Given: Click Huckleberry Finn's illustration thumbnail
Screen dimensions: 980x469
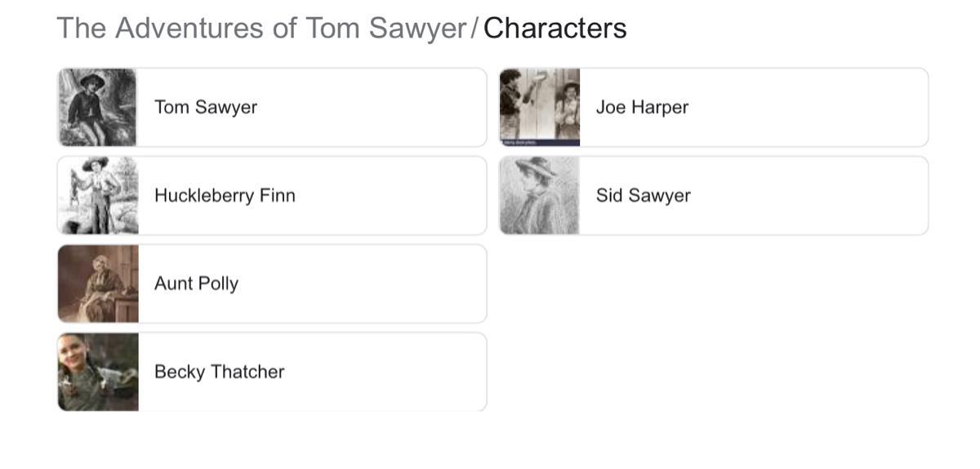Looking at the screenshot, I should [97, 195].
